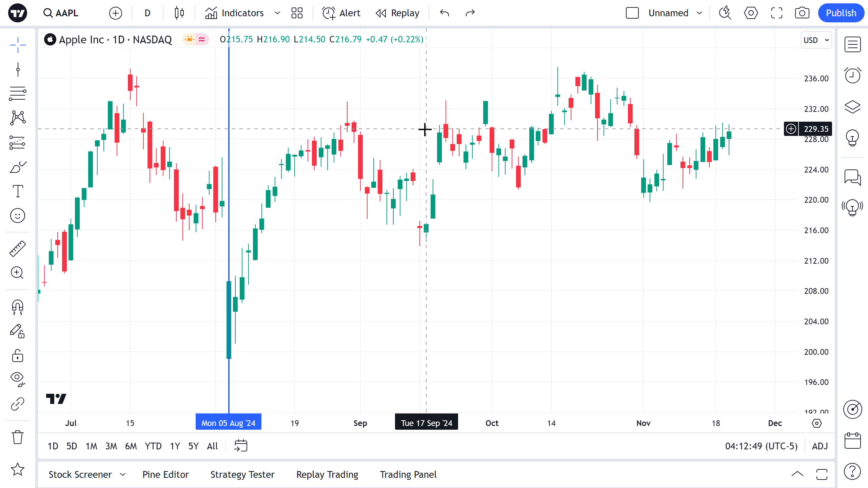Click the trash remove drawings icon
868x488 pixels.
click(18, 437)
